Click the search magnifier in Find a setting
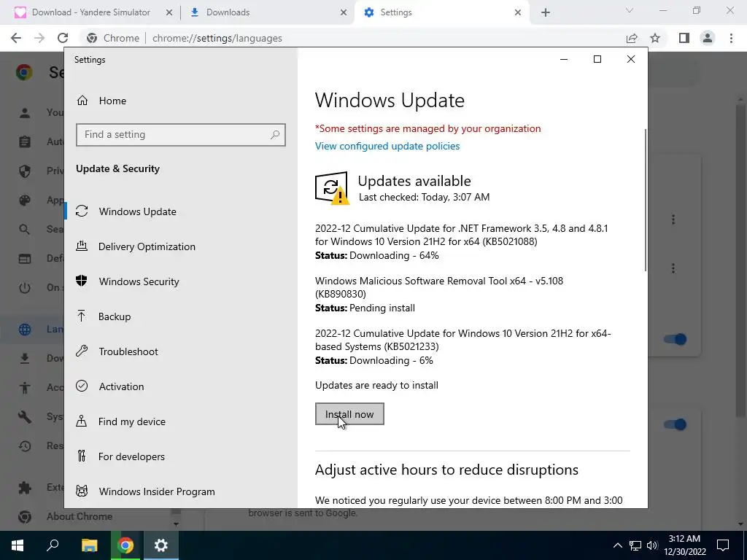Image resolution: width=747 pixels, height=560 pixels. pyautogui.click(x=275, y=135)
